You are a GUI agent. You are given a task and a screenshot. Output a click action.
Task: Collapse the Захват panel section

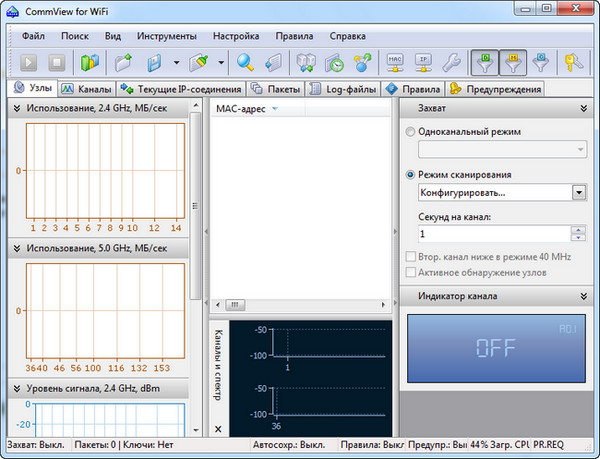582,108
